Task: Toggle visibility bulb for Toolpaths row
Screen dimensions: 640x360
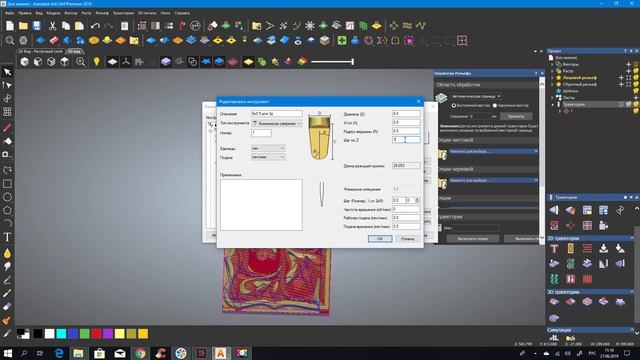Action: (636, 104)
